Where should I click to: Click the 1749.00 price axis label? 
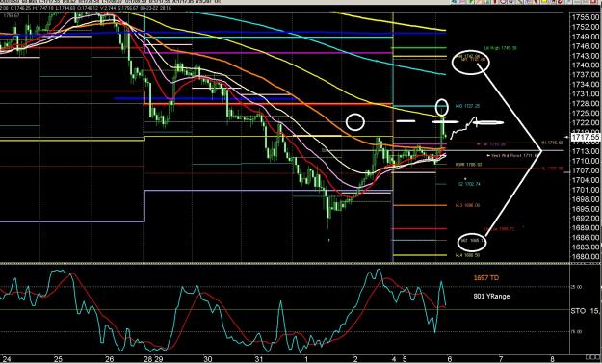pos(586,37)
